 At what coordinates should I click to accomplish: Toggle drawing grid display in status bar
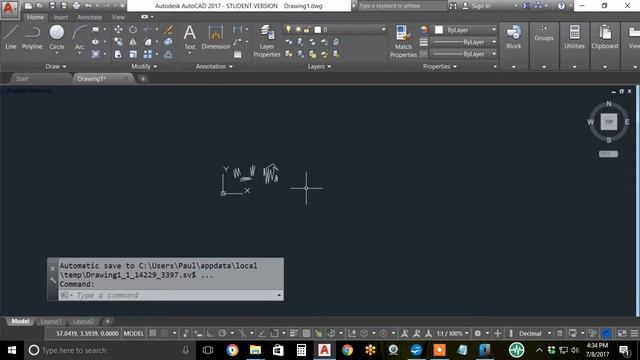point(153,333)
